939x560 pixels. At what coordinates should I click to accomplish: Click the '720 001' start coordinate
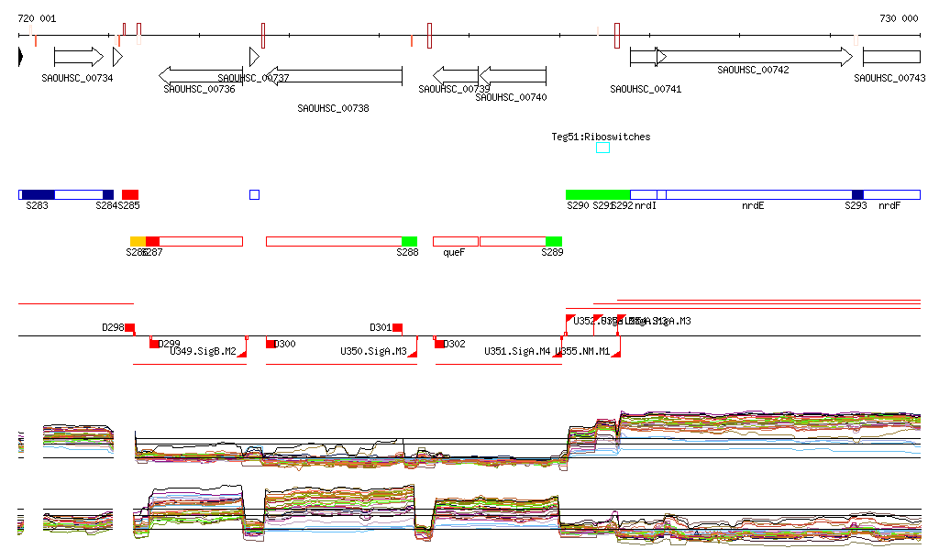[x=37, y=18]
